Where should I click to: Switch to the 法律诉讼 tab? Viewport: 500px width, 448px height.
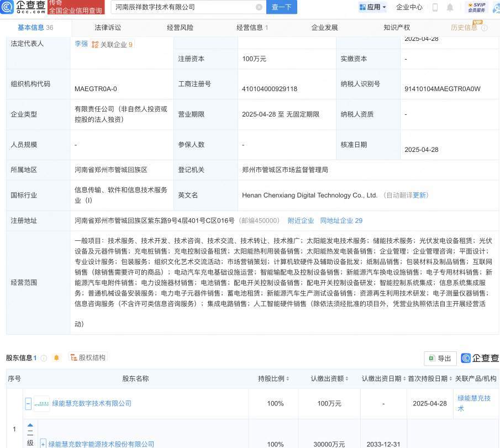108,28
